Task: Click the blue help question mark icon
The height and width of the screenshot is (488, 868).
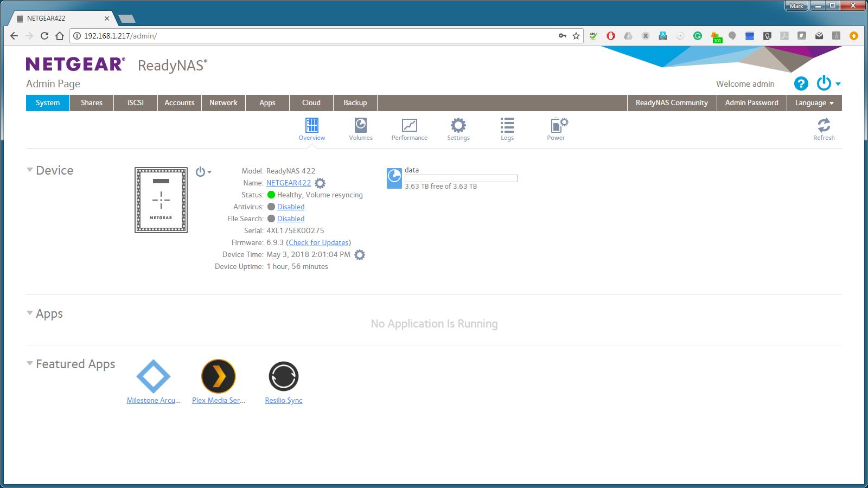Action: pos(801,84)
